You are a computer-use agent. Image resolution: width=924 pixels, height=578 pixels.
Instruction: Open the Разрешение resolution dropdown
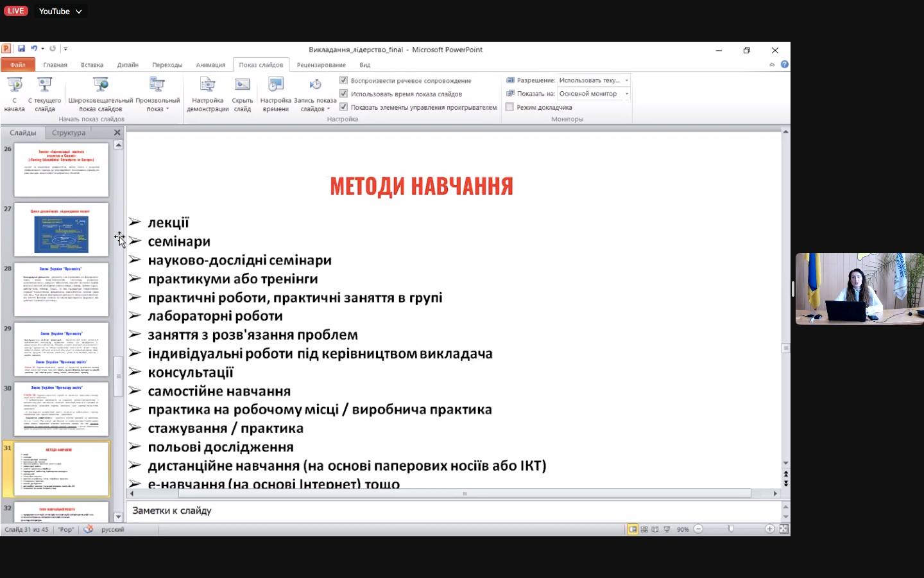(x=626, y=80)
